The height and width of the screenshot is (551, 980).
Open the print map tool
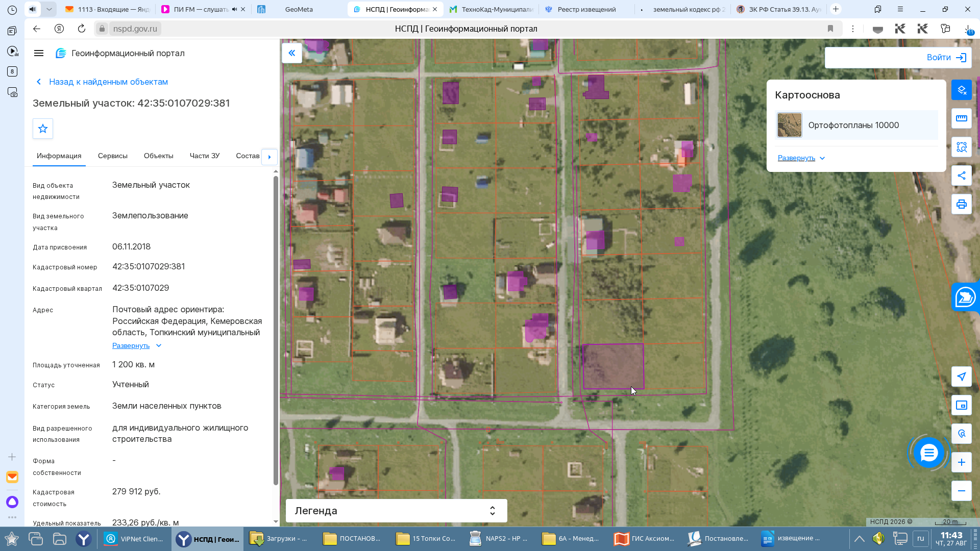point(962,204)
